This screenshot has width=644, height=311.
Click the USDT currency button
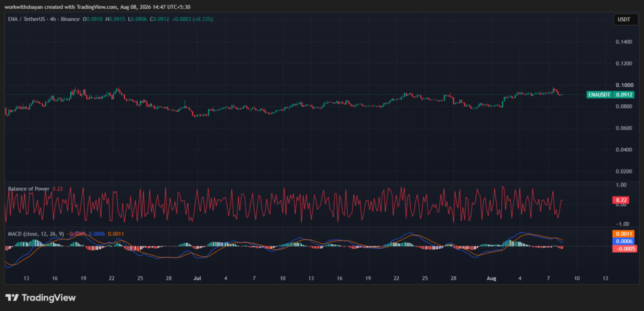(x=626, y=19)
